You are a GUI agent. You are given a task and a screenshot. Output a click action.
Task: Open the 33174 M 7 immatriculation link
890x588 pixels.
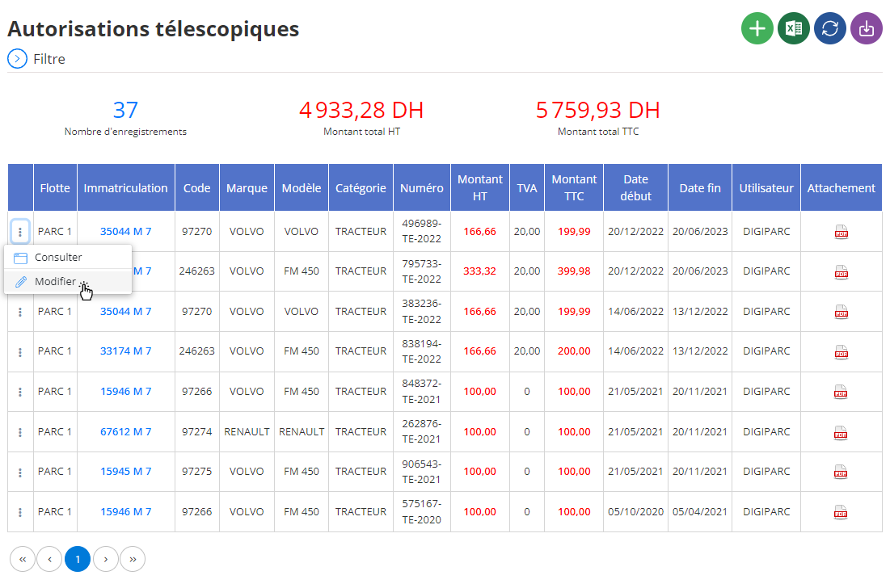click(x=125, y=351)
